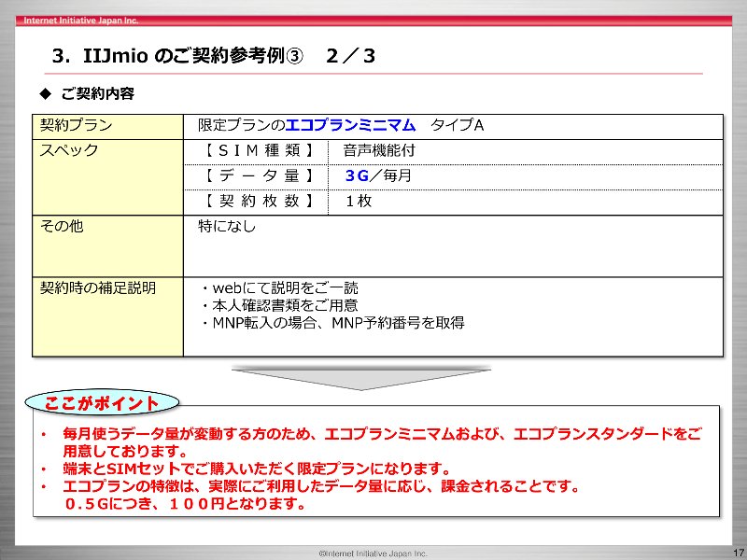Click the 'ここがポイント' oval callout

[x=102, y=403]
